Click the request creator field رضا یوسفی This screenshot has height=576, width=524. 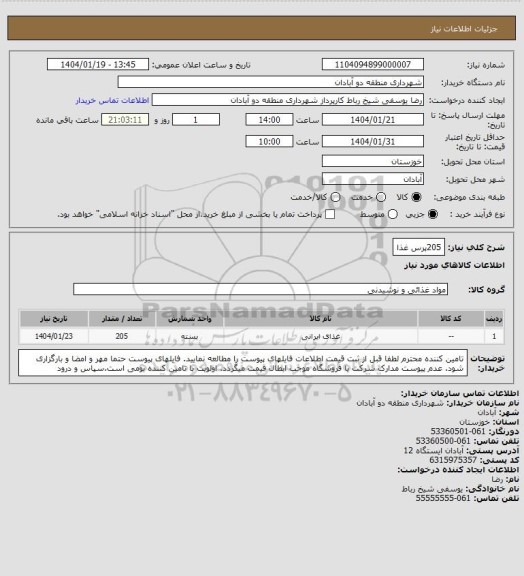[288, 100]
